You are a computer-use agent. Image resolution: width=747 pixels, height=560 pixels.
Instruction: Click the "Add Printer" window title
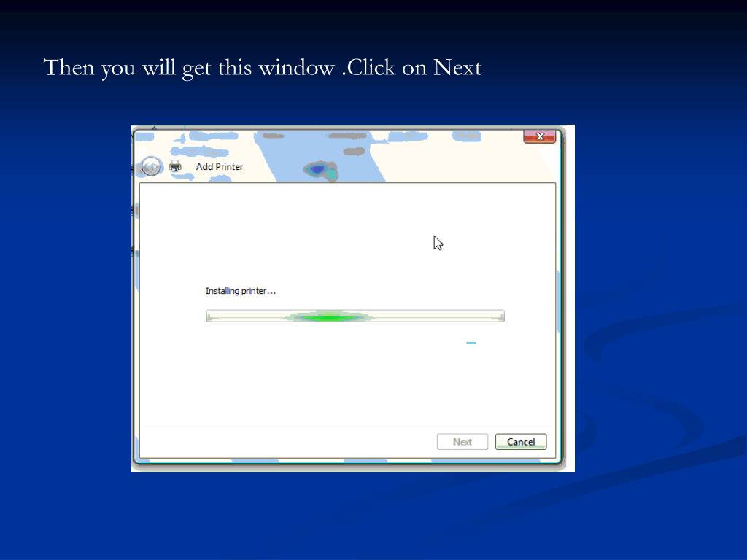coord(219,167)
